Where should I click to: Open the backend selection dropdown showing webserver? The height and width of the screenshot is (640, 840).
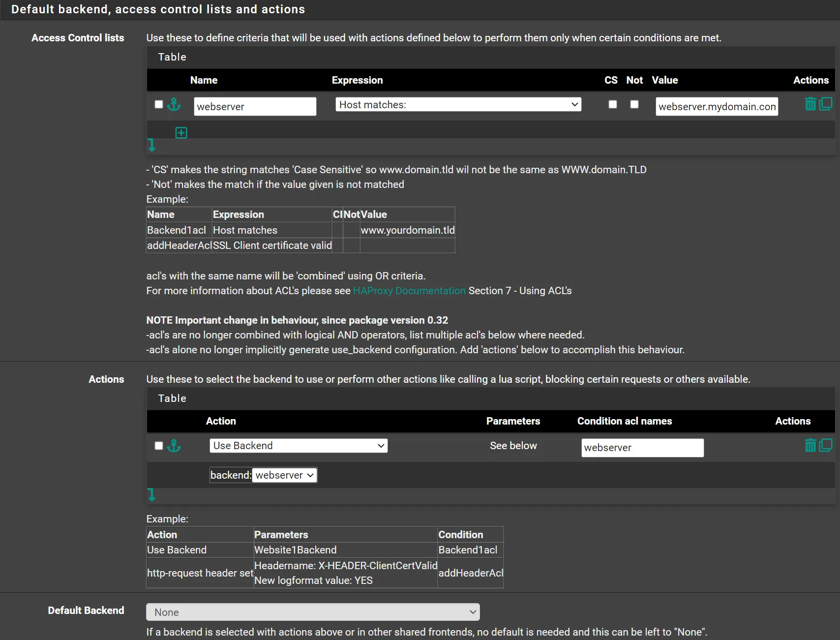284,475
